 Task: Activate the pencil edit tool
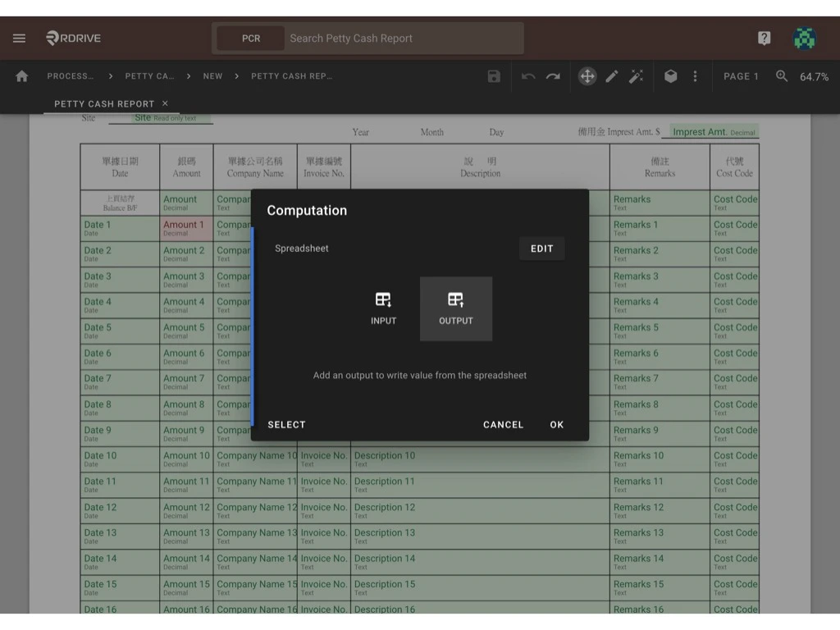(x=612, y=75)
